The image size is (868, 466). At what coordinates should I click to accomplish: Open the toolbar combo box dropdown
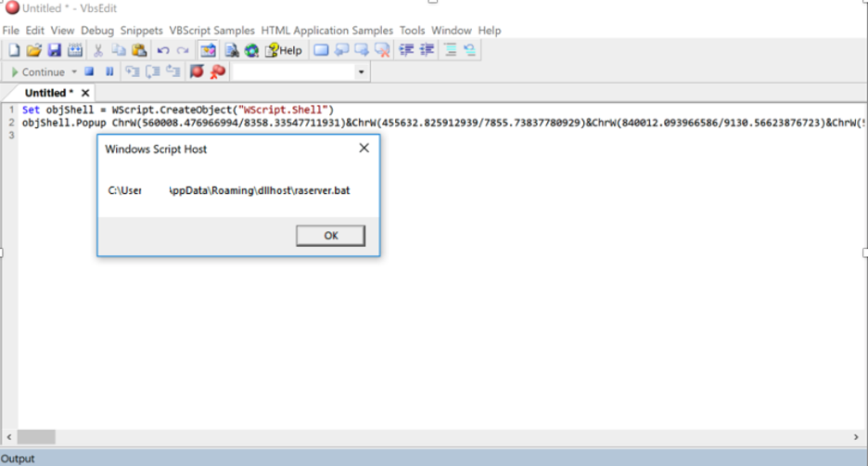(361, 71)
